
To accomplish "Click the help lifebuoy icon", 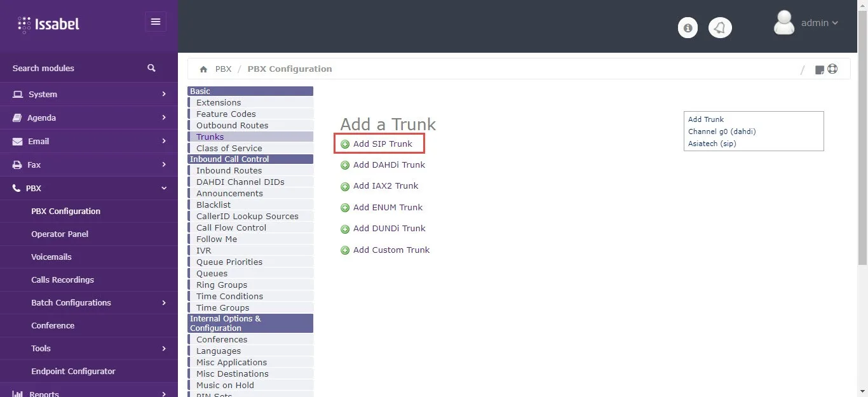I will tap(832, 69).
